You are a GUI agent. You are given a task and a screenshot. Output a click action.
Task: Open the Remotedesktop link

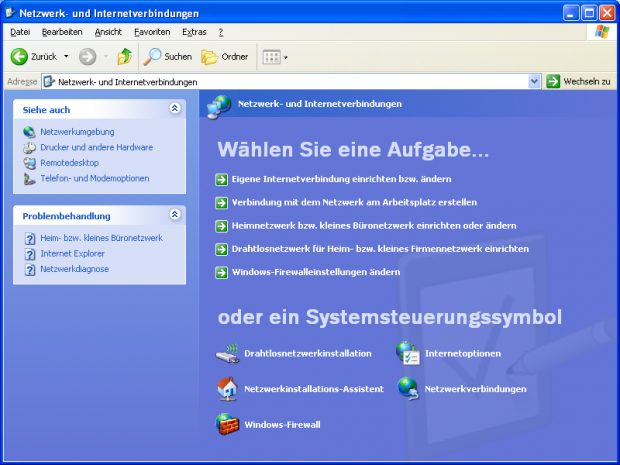[69, 163]
